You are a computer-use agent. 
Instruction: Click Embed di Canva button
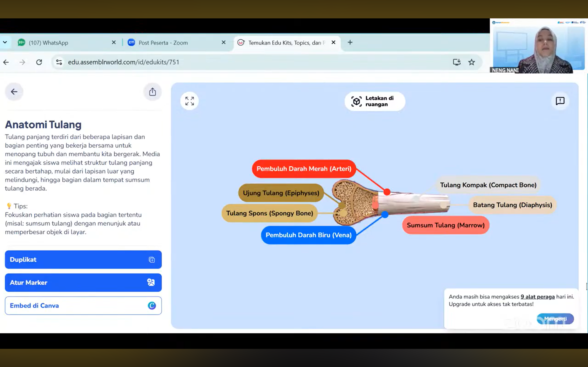pos(83,306)
